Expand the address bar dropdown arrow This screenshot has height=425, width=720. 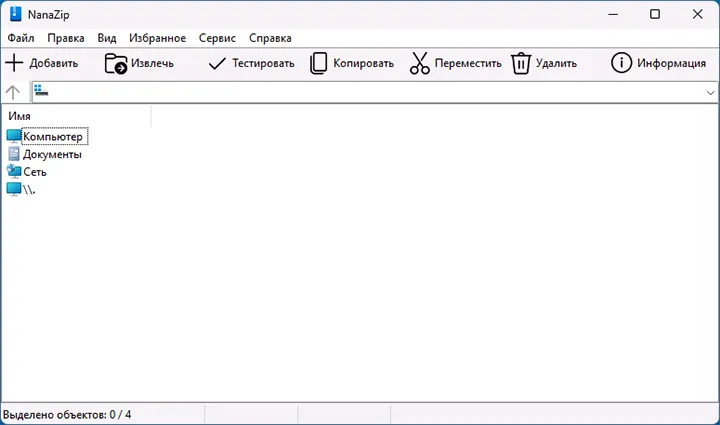click(x=710, y=93)
